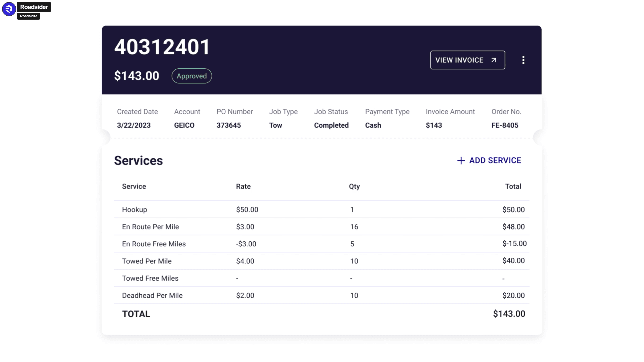Click the En Route Per Mile row
This screenshot has width=644, height=362.
click(x=150, y=227)
